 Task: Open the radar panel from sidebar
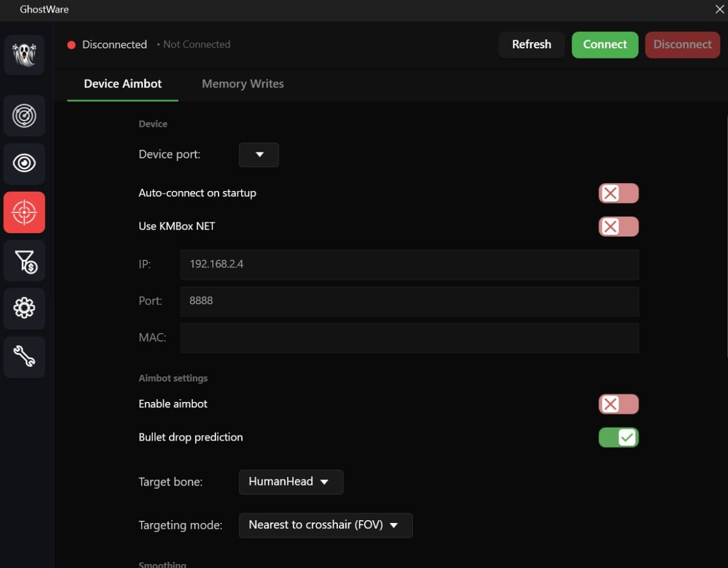pyautogui.click(x=24, y=116)
